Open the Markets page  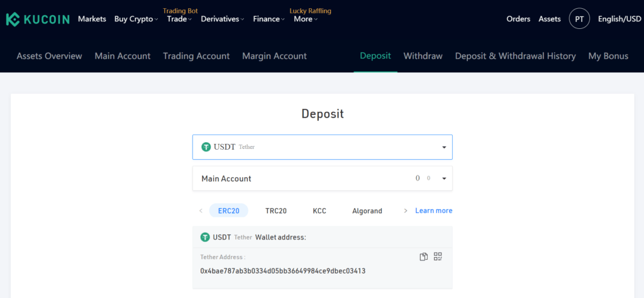click(92, 19)
